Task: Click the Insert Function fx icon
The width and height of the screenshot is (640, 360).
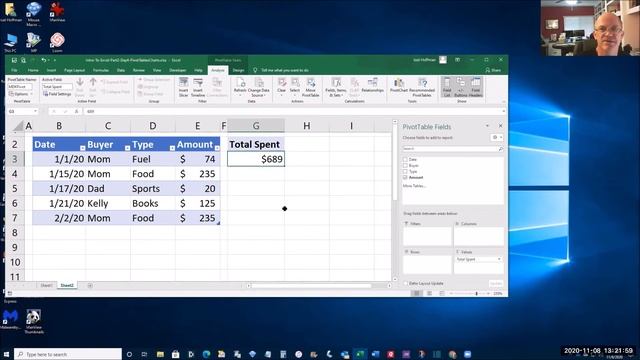Action: (76, 111)
